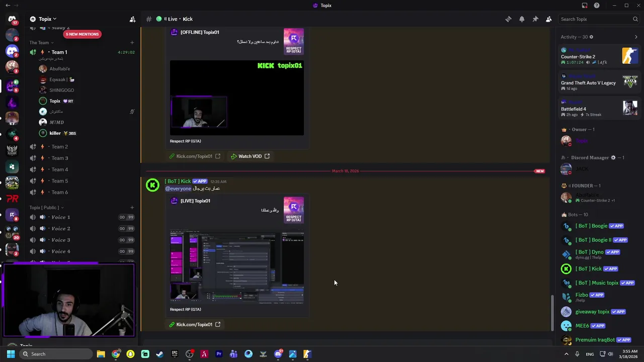
Task: Click Watch VOD button
Action: pyautogui.click(x=250, y=156)
